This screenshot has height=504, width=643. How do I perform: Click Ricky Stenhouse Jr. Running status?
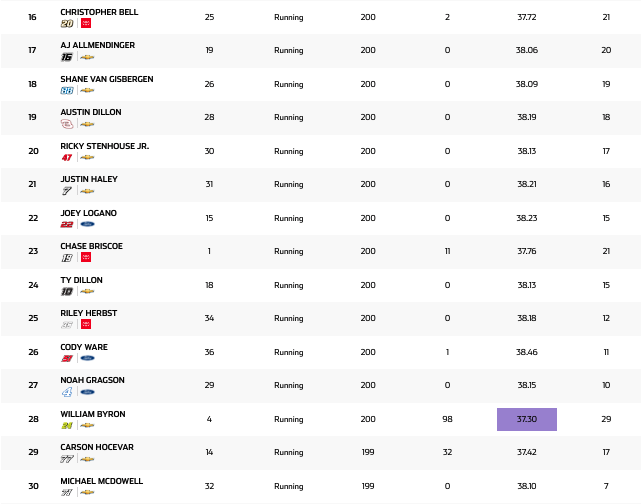pyautogui.click(x=288, y=151)
